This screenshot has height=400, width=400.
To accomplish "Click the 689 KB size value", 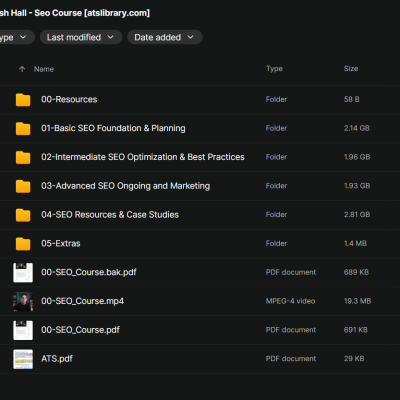I will point(356,272).
